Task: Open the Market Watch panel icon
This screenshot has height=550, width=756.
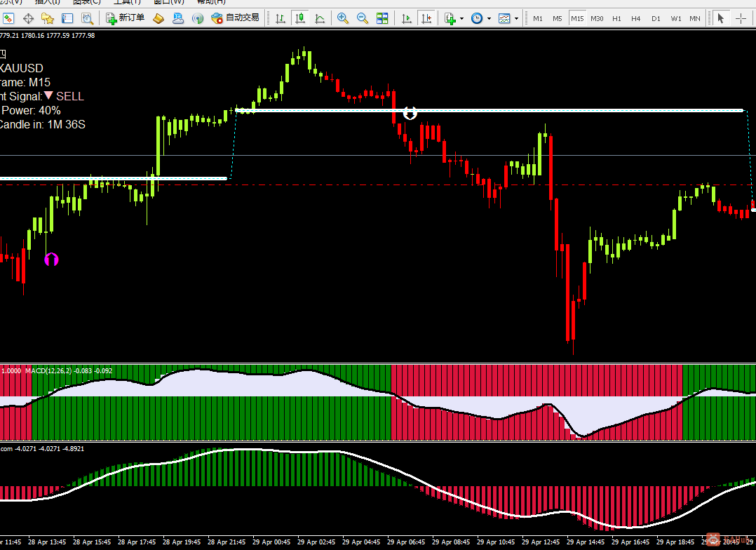Action: point(8,18)
